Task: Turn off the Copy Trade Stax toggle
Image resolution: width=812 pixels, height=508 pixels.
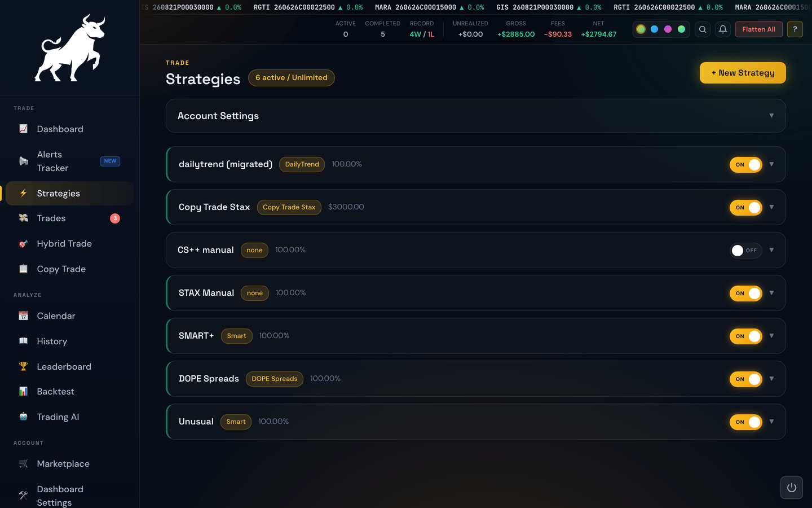Action: click(746, 208)
